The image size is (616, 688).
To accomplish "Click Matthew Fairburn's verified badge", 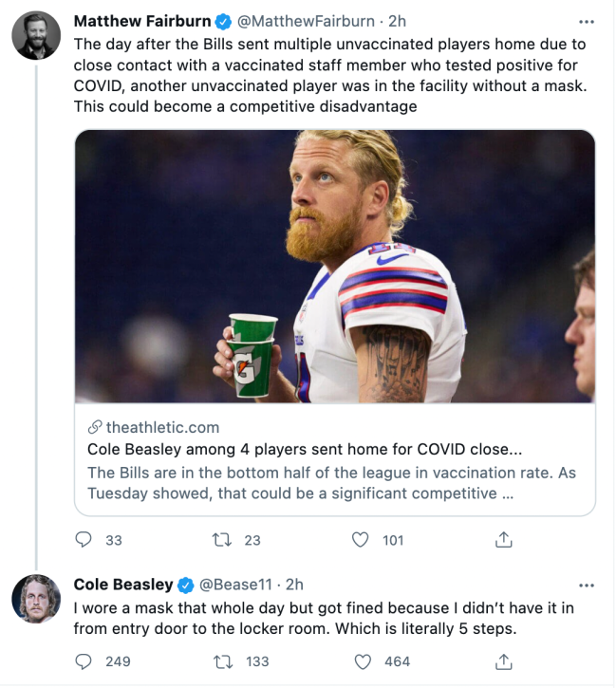I will [x=224, y=20].
